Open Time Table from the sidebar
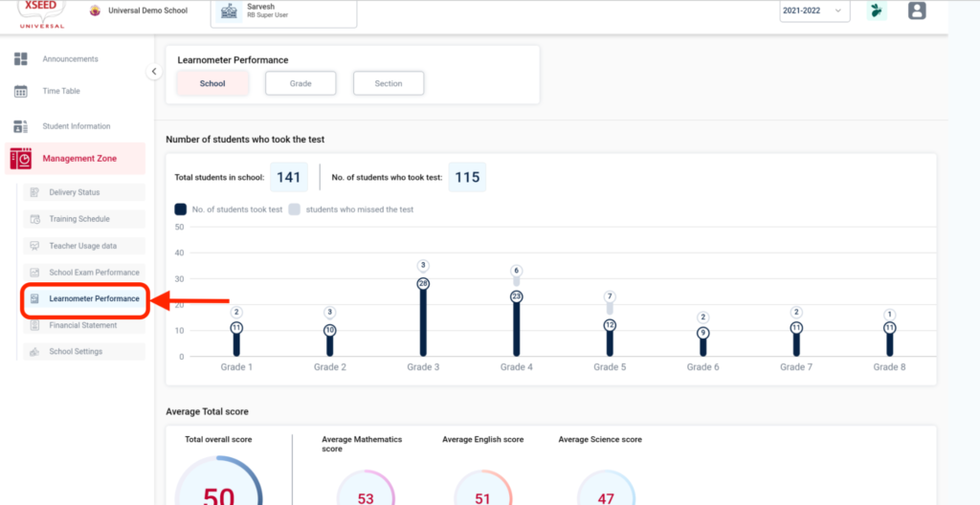This screenshot has width=980, height=505. pyautogui.click(x=61, y=91)
